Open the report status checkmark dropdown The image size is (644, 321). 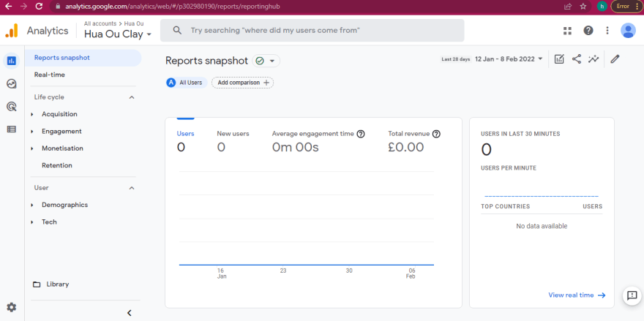pyautogui.click(x=266, y=61)
